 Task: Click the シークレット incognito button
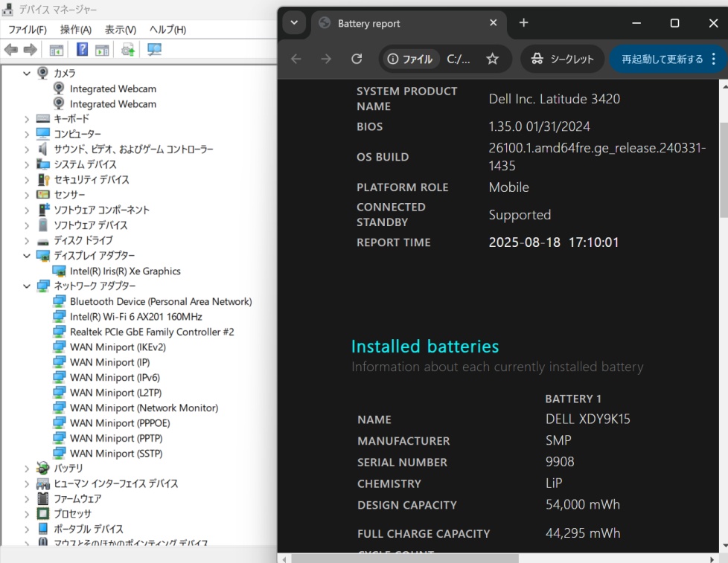point(563,59)
